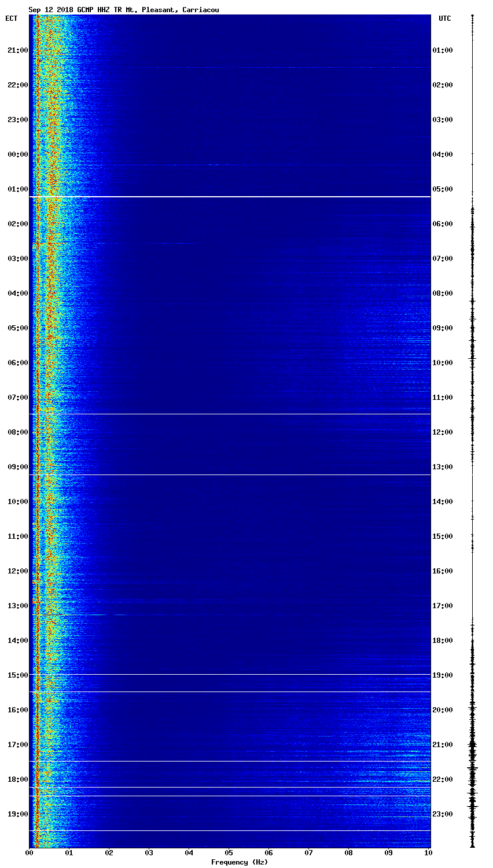This screenshot has height=868, width=493.
Task: Click the '03' frequency axis tick label
Action: 149,853
